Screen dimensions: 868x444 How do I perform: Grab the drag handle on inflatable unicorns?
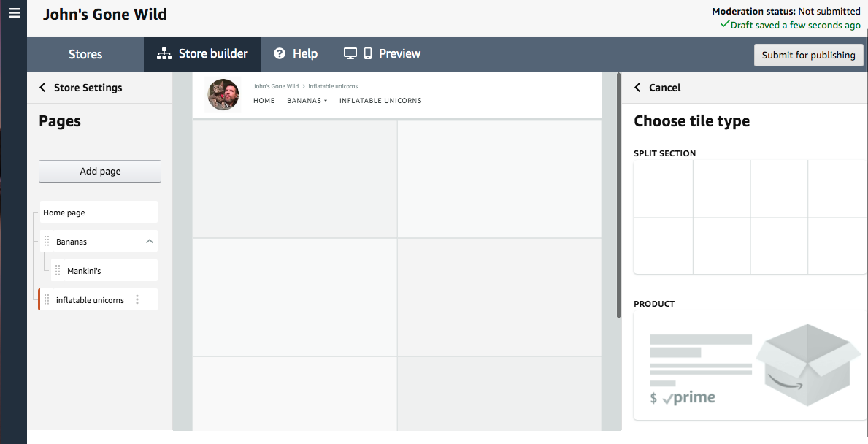(x=47, y=299)
